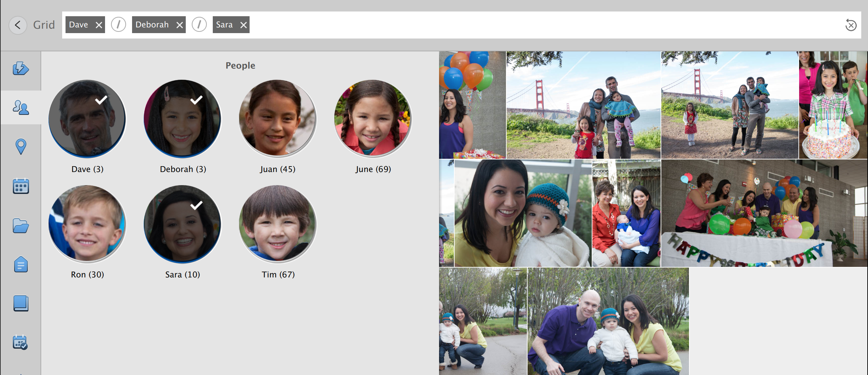Open the Date calendar search icon
Screen dimensions: 868x375
[x=21, y=186]
